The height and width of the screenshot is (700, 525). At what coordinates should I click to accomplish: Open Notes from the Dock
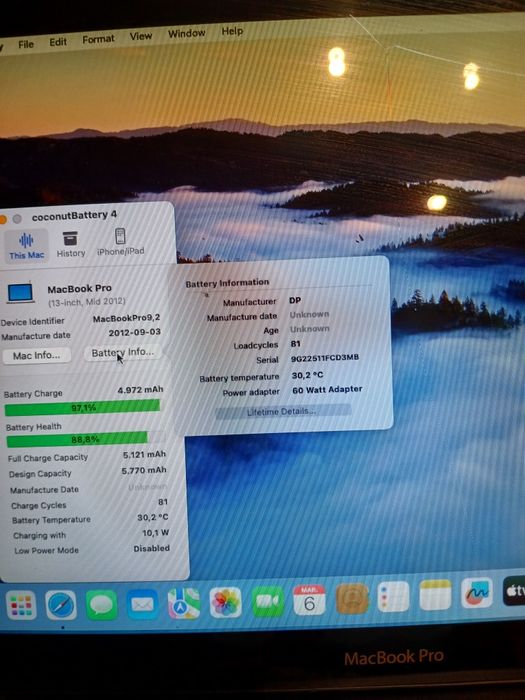436,595
